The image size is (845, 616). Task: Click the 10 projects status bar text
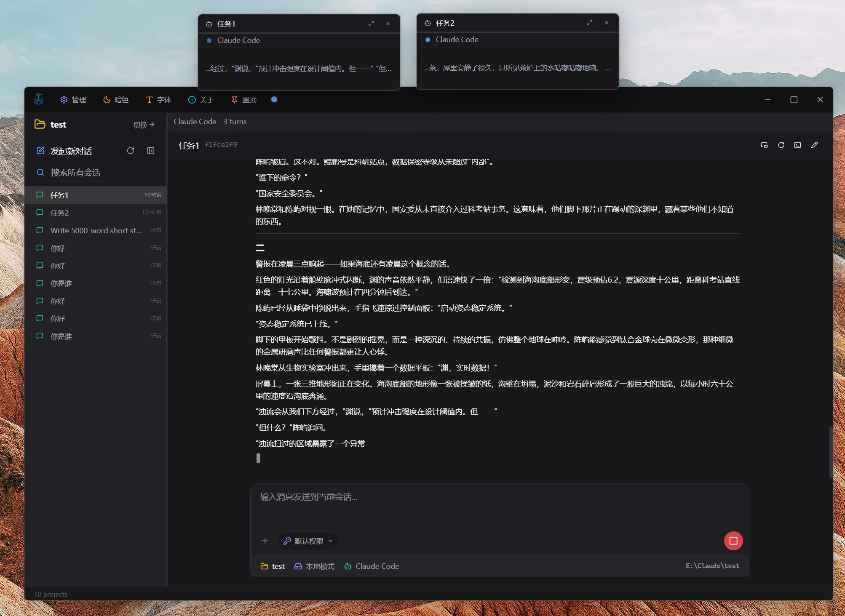point(51,594)
